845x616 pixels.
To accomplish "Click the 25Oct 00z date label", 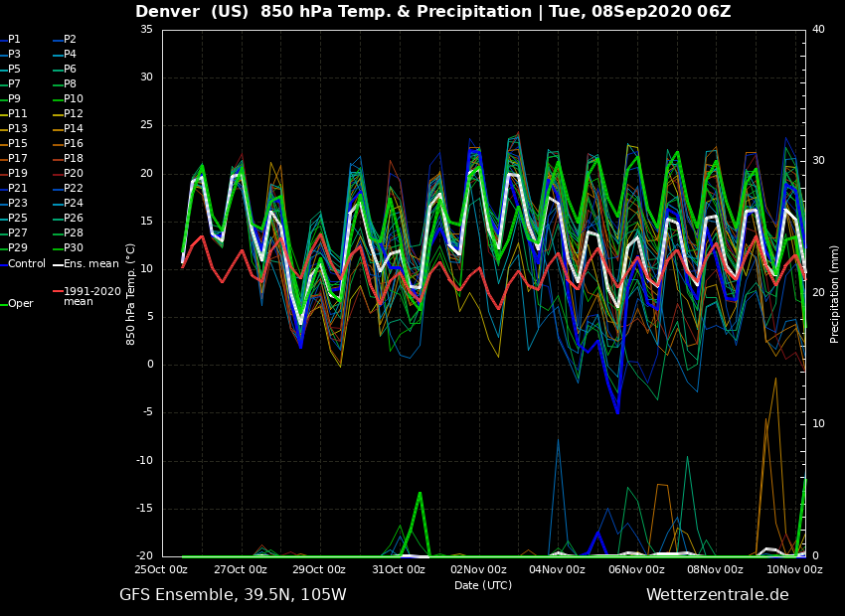I will coord(162,570).
